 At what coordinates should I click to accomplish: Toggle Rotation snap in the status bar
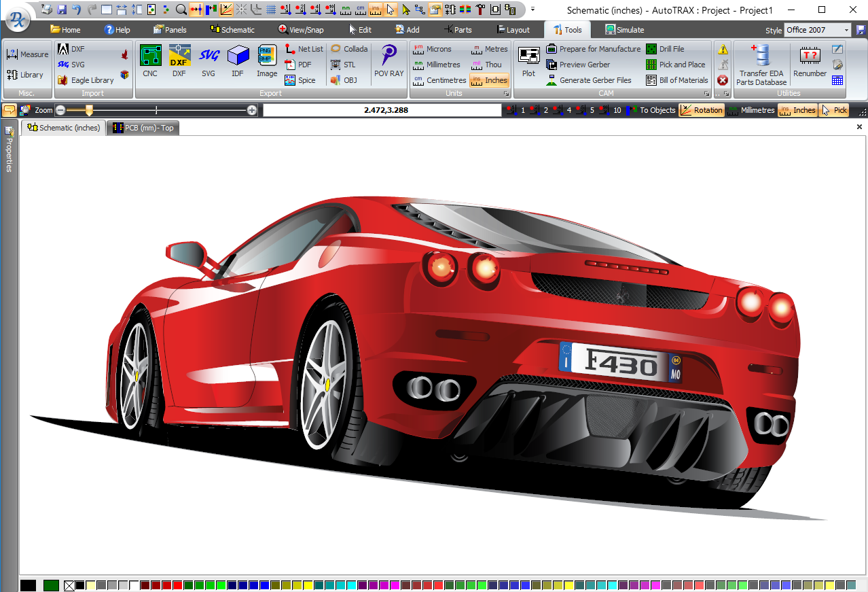(702, 110)
